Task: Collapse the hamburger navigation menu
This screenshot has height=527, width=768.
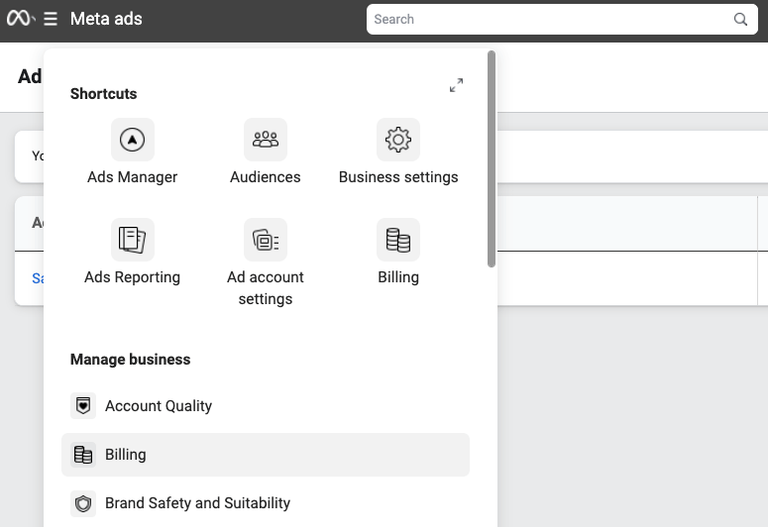Action: pos(51,19)
